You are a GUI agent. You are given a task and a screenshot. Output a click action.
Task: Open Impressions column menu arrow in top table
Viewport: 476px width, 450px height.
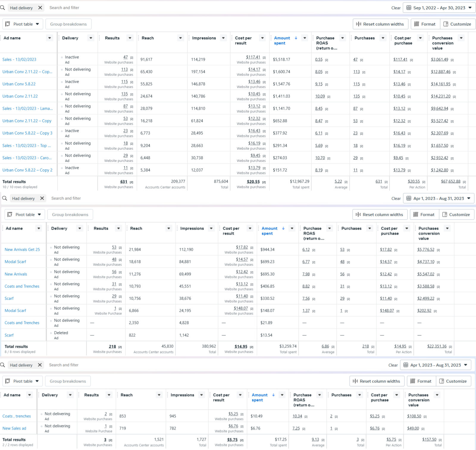(x=223, y=38)
